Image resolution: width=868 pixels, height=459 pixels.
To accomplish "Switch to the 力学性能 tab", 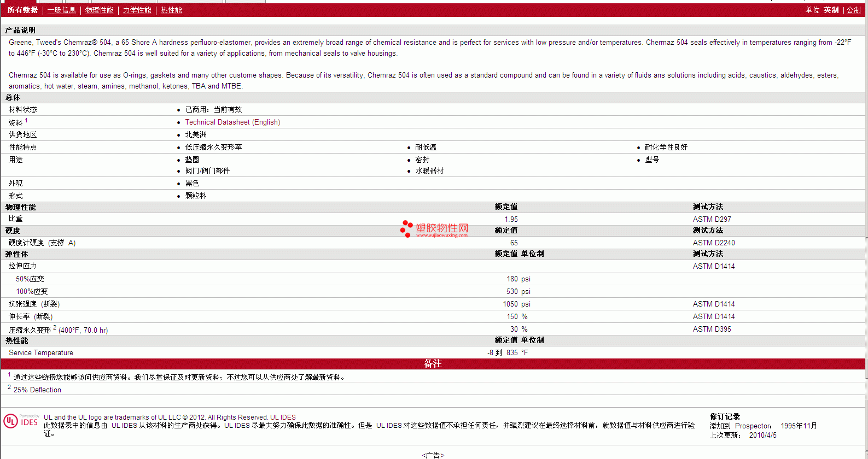I will 137,10.
